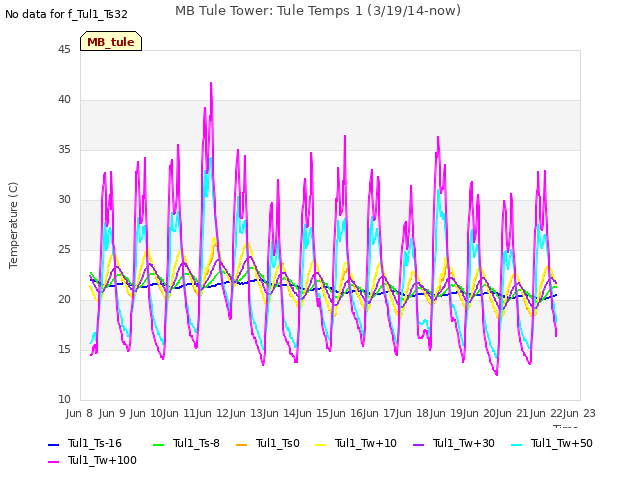Image resolution: width=640 pixels, height=480 pixels.
Task: Click the 35 y-axis tick label
Action: [64, 149]
